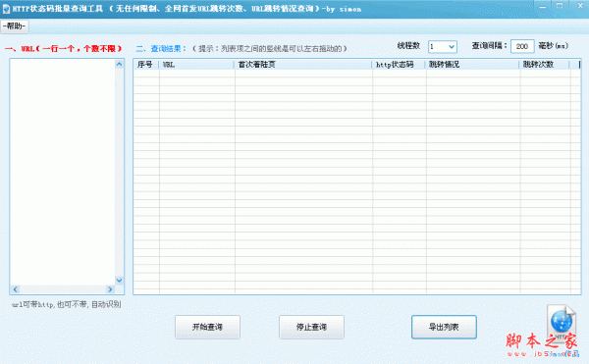Click inside the URL input text area

pos(63,172)
